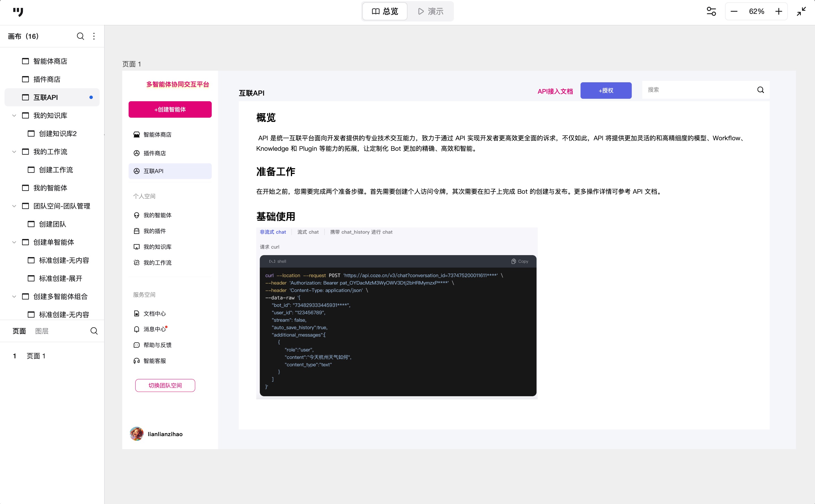
Task: Select the 流式 chat tab
Action: pyautogui.click(x=308, y=232)
